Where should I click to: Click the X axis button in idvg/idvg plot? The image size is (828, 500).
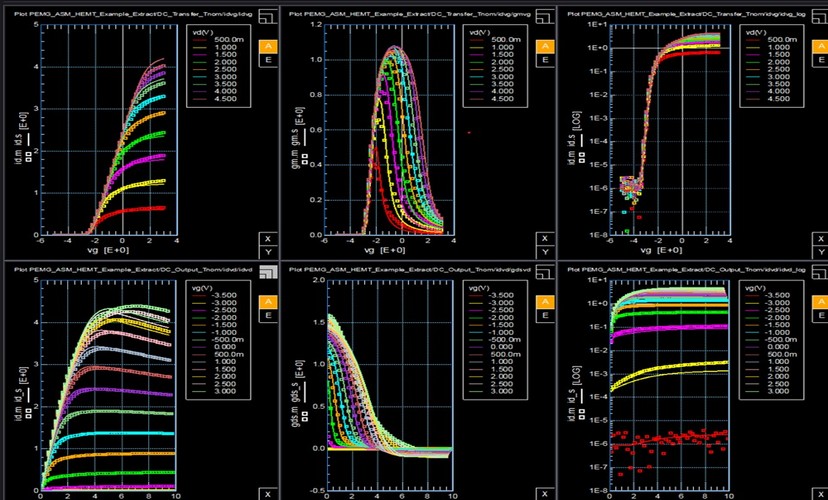268,239
